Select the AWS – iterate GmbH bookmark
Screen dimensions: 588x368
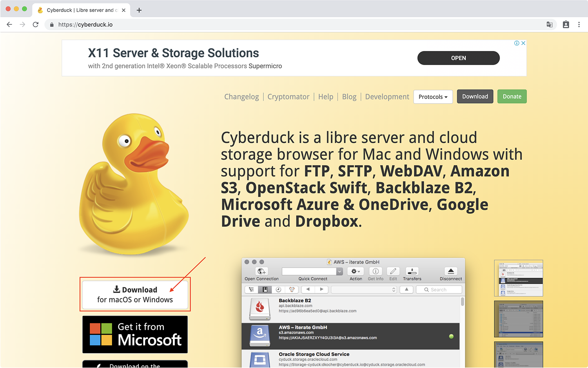[350, 336]
